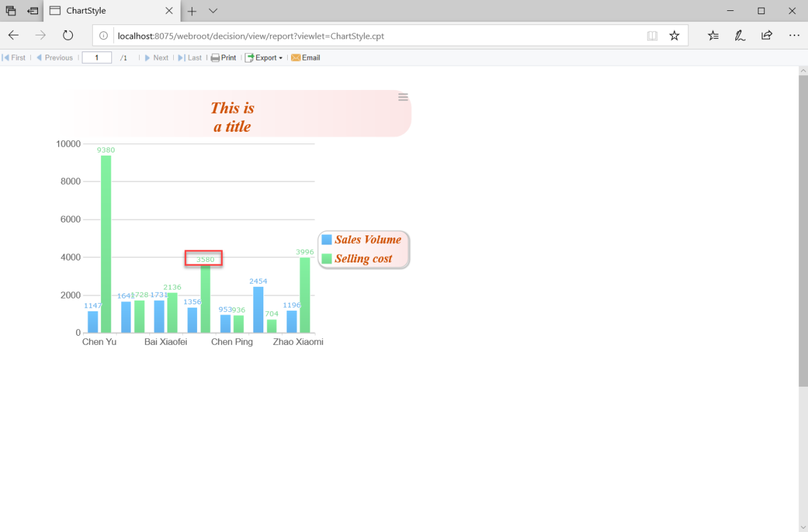The width and height of the screenshot is (808, 532).
Task: Click the Add notes pen icon
Action: [x=740, y=35]
